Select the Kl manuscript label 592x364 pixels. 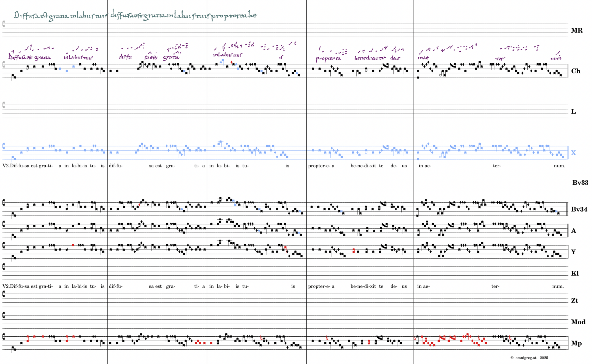pyautogui.click(x=575, y=273)
